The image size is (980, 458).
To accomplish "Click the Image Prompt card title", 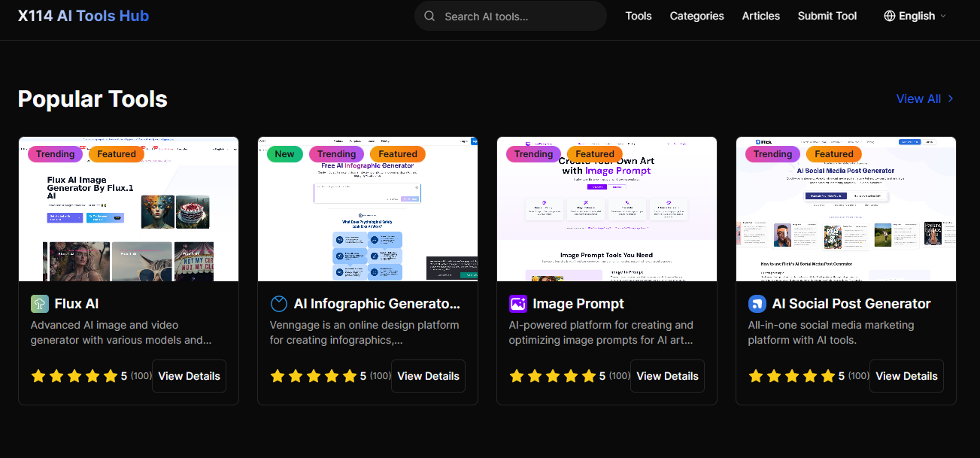I will pyautogui.click(x=578, y=304).
